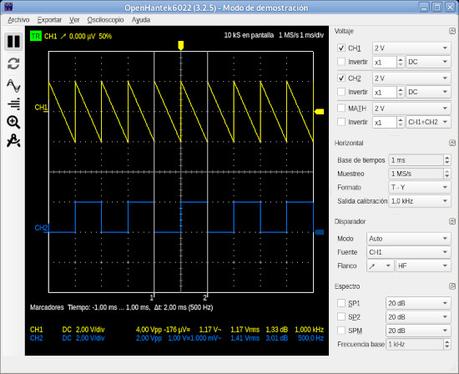
Task: Click the Marcadores Tiempo readout text
Action: [x=121, y=307]
